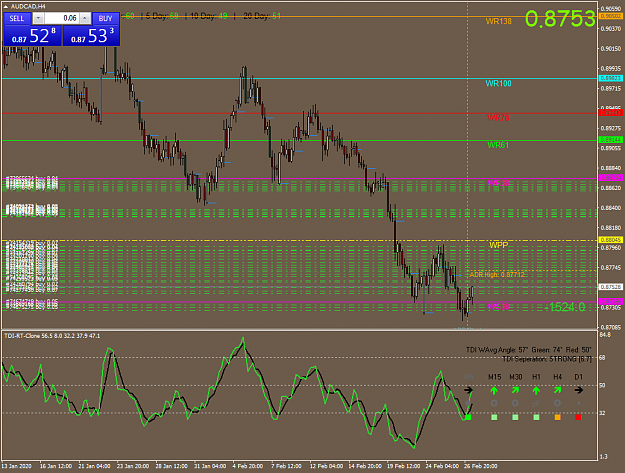The height and width of the screenshot is (473, 625).
Task: Click the AUDCAD,H4 chart title text
Action: click(28, 6)
